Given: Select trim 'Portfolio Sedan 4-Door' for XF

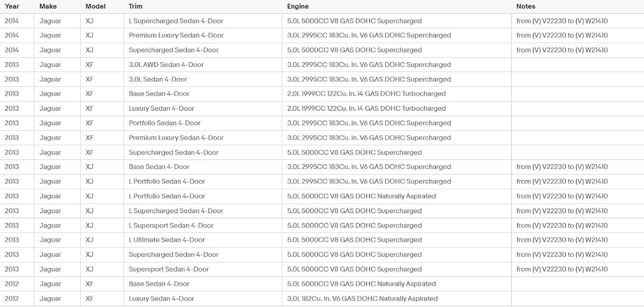Looking at the screenshot, I should (x=165, y=123).
